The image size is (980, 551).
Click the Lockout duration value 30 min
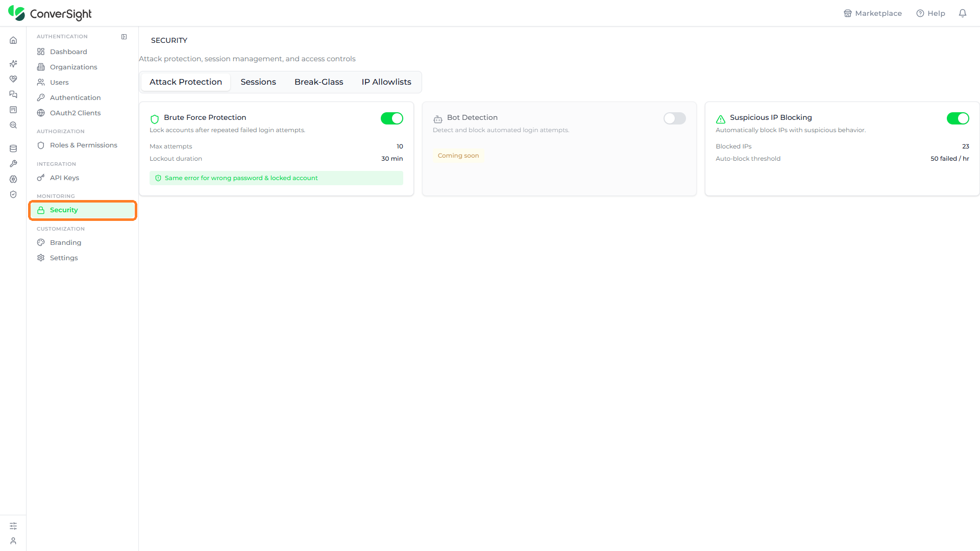coord(392,159)
